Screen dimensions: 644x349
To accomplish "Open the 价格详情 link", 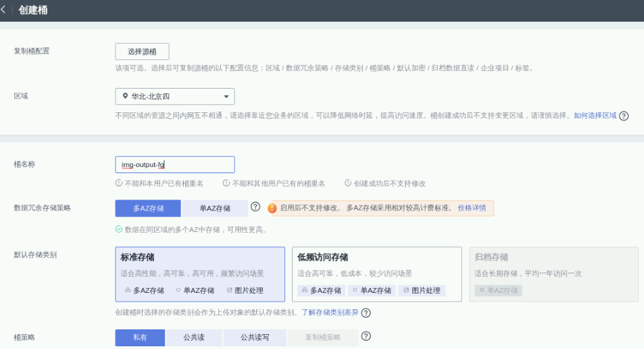I will (x=472, y=208).
